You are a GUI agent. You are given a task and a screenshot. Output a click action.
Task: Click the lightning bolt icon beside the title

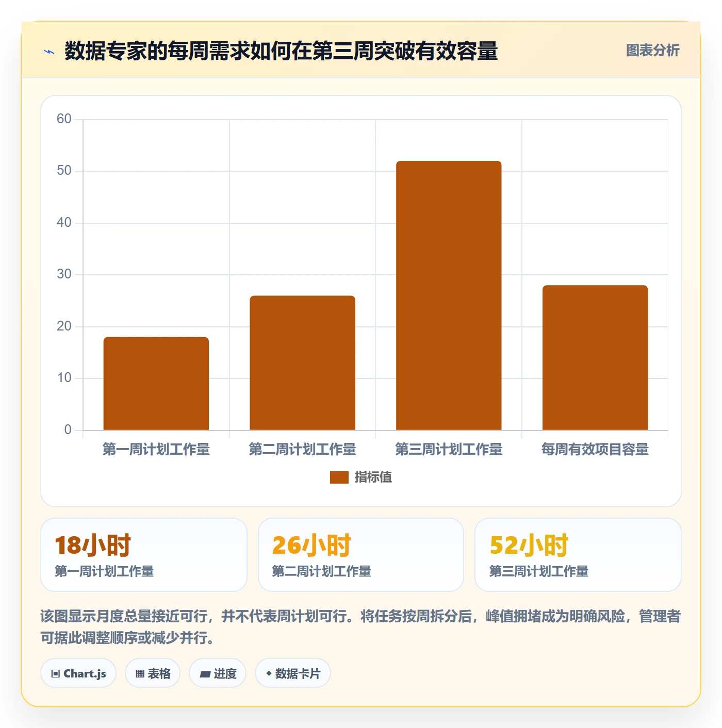click(49, 52)
